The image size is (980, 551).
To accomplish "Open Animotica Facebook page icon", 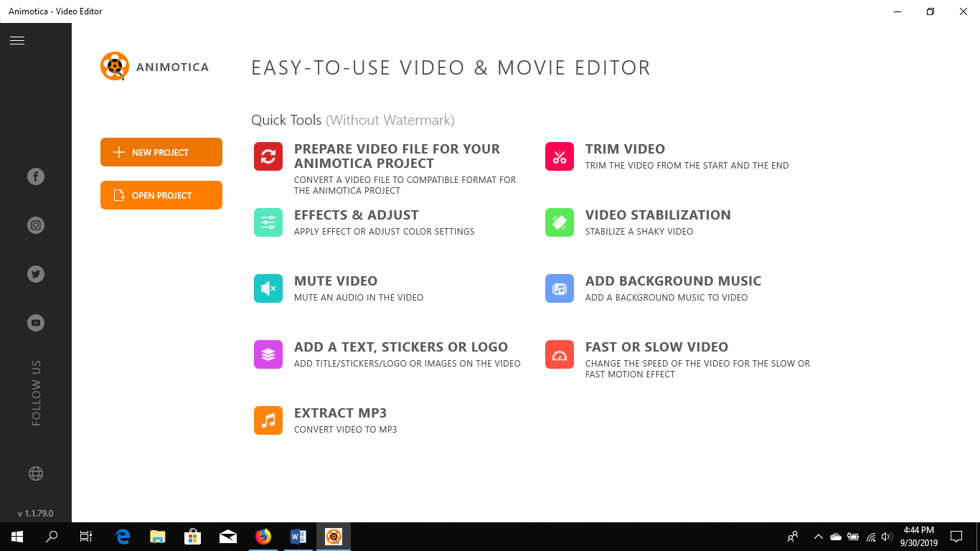I will pos(36,176).
